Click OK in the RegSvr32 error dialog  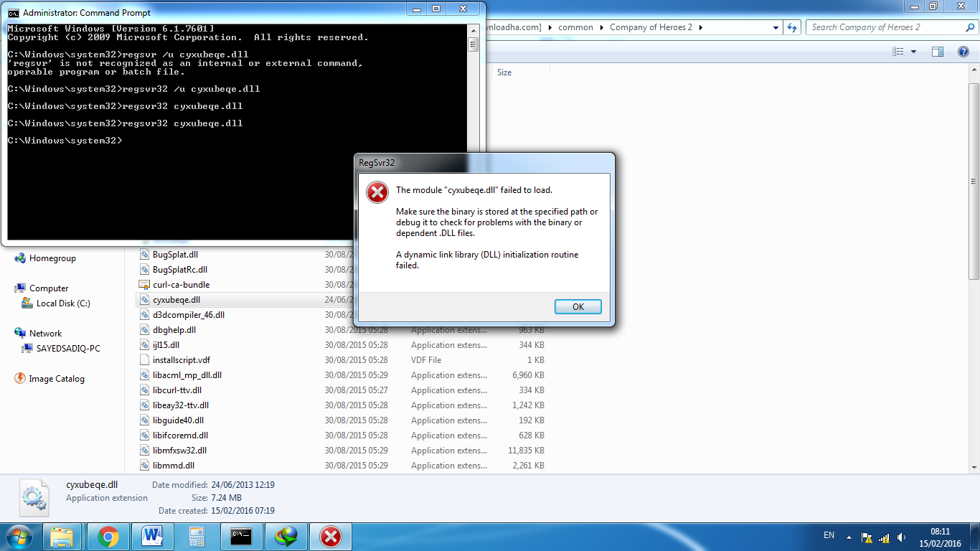point(578,306)
